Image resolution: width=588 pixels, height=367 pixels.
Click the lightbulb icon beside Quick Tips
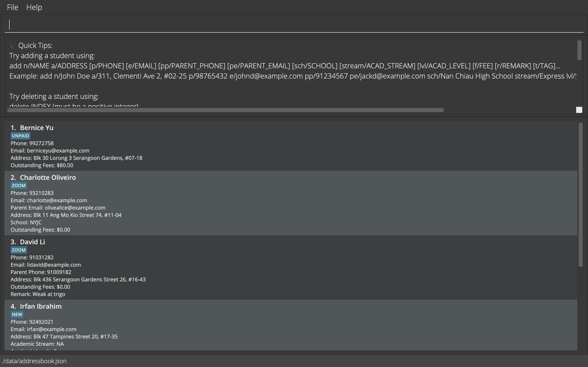[11, 46]
